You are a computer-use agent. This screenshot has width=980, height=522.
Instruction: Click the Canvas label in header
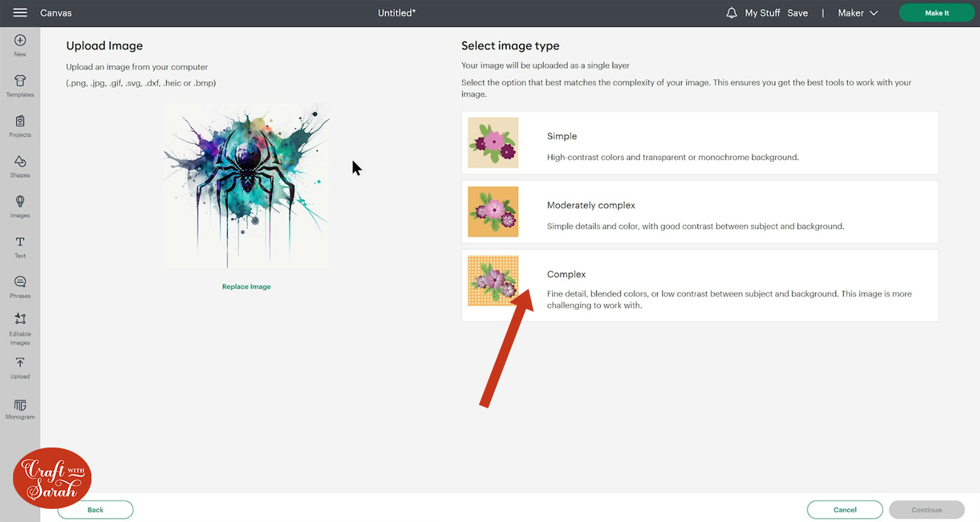(56, 13)
